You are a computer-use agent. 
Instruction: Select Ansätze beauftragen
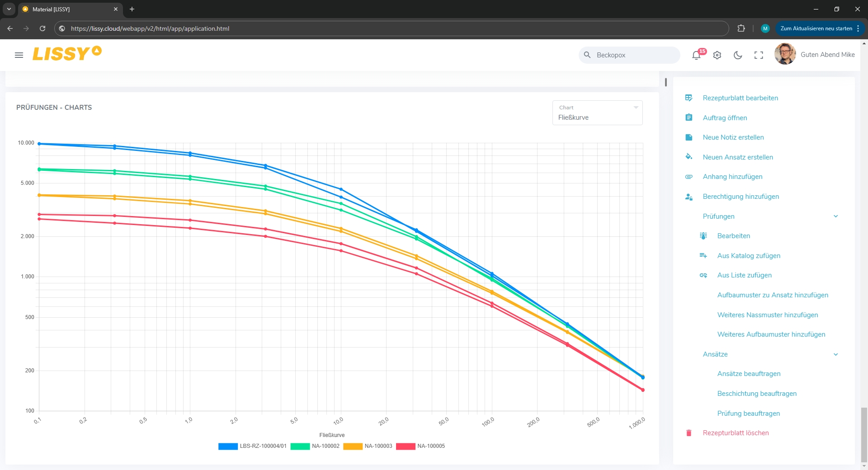pos(749,374)
